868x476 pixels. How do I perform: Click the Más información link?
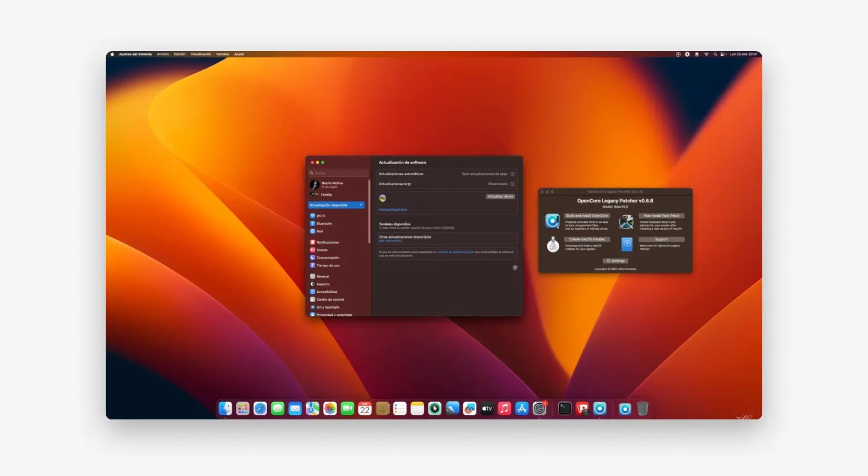pos(391,241)
